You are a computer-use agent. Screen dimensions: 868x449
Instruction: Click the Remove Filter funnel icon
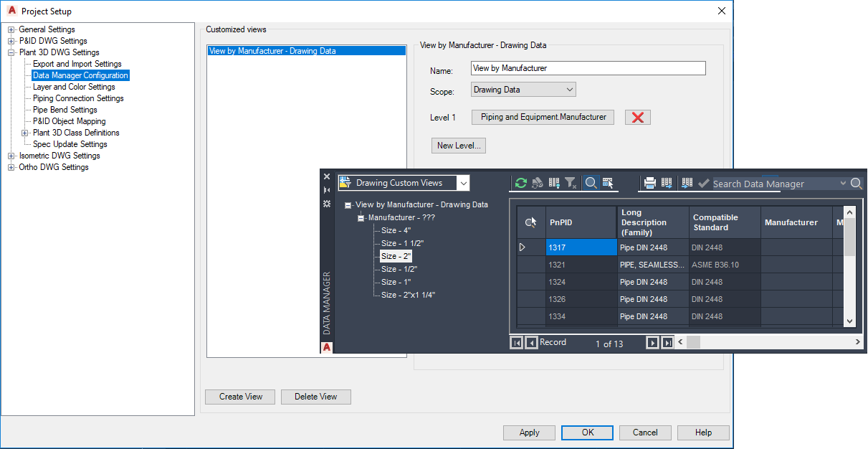click(571, 183)
